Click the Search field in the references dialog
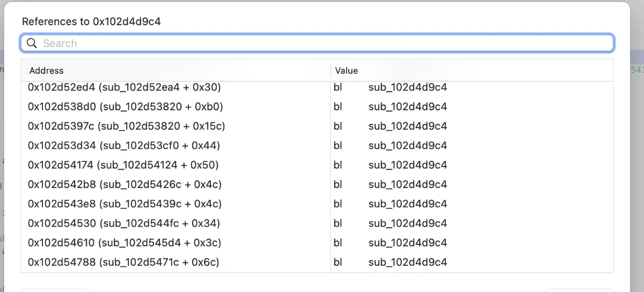The height and width of the screenshot is (292, 644). [x=317, y=43]
